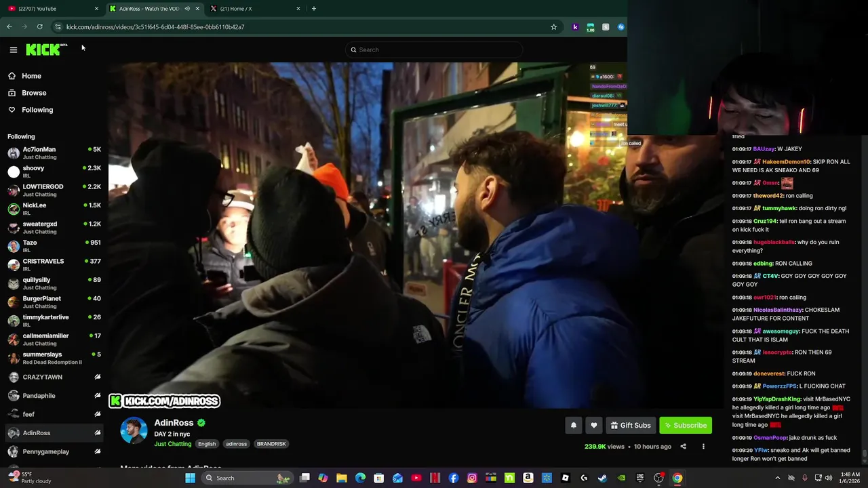Open LOWTIERGOD channel in following list

[53, 190]
